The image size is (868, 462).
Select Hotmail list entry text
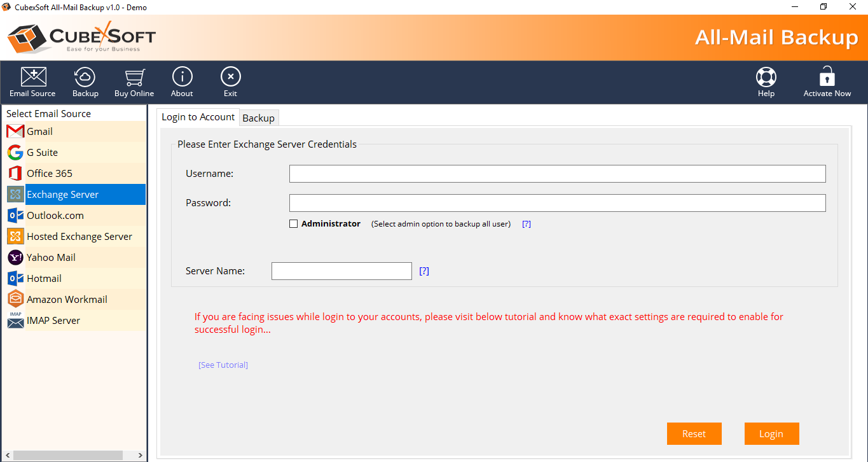pos(44,279)
